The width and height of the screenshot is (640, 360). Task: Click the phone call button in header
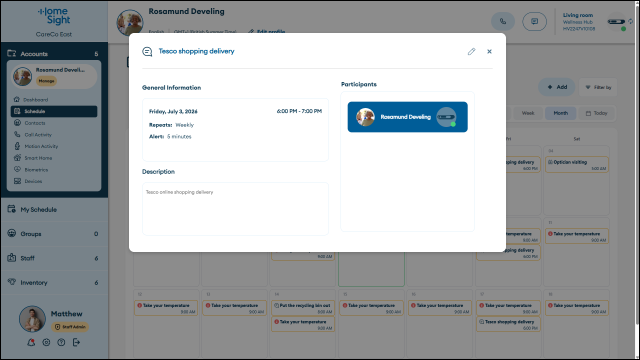tap(503, 21)
